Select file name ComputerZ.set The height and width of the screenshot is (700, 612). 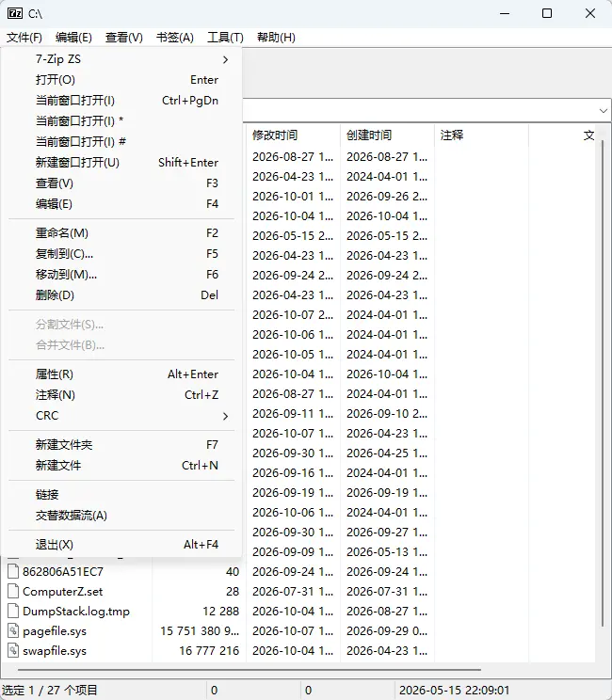pos(62,592)
